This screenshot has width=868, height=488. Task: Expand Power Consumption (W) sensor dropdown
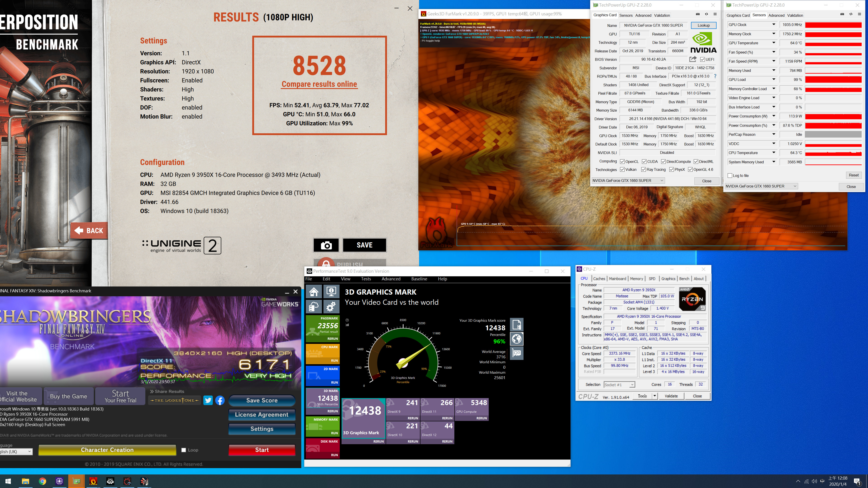click(774, 116)
